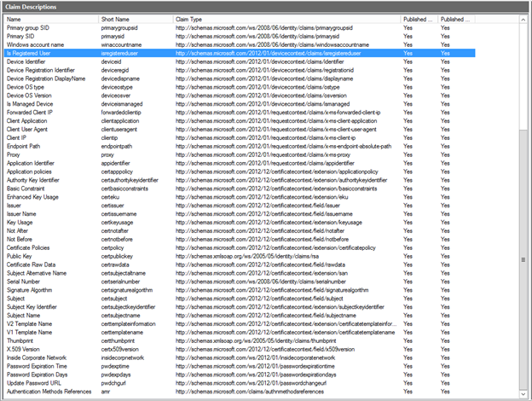The image size is (532, 401).
Task: Click the second Published column header
Action: (456, 20)
